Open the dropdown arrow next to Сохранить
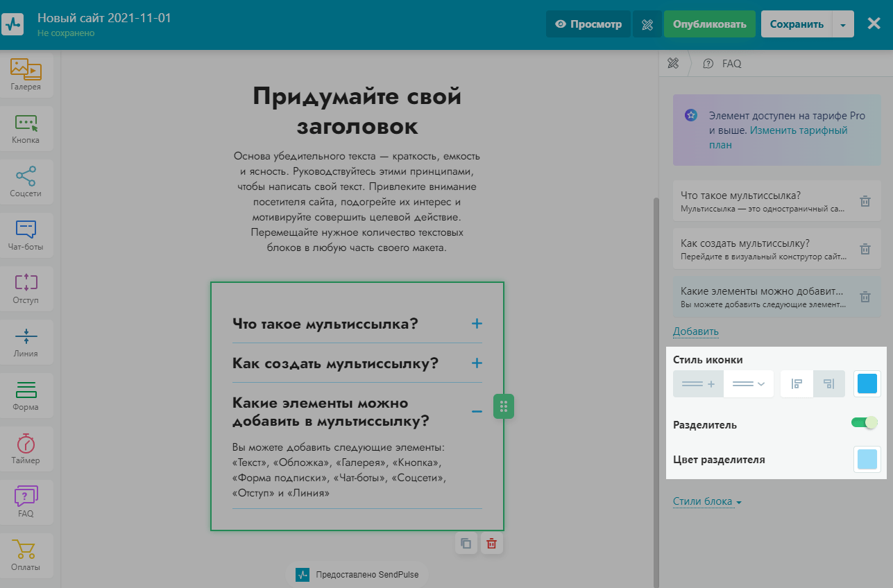The image size is (893, 588). click(x=842, y=24)
